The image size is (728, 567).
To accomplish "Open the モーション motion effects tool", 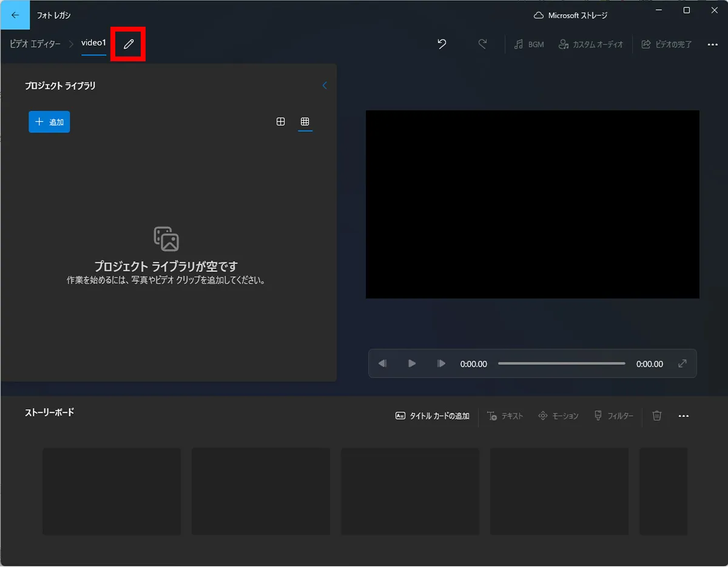I will click(x=558, y=416).
